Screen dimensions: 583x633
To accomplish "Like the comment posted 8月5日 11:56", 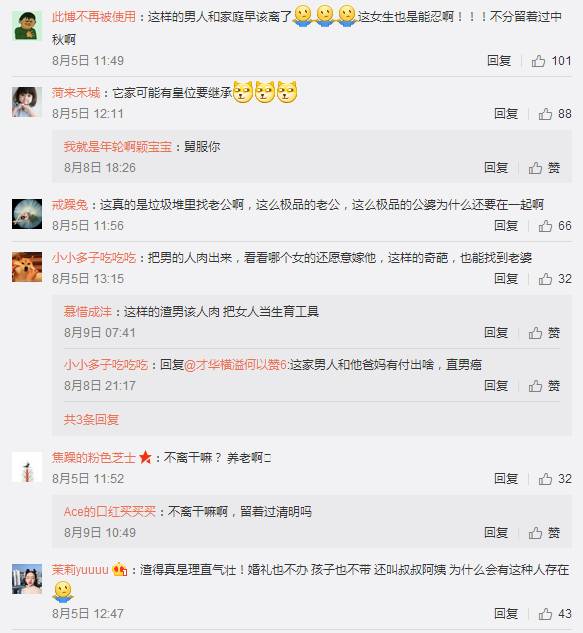I will click(x=555, y=226).
